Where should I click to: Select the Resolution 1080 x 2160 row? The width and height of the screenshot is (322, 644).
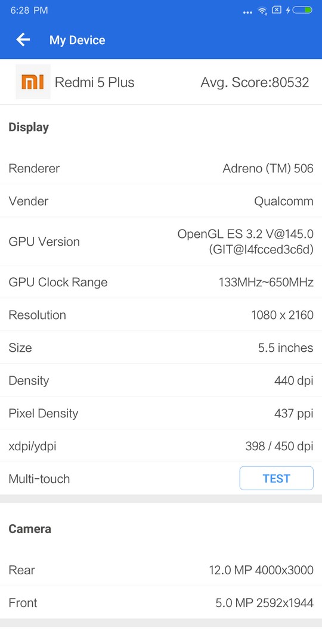coord(161,315)
